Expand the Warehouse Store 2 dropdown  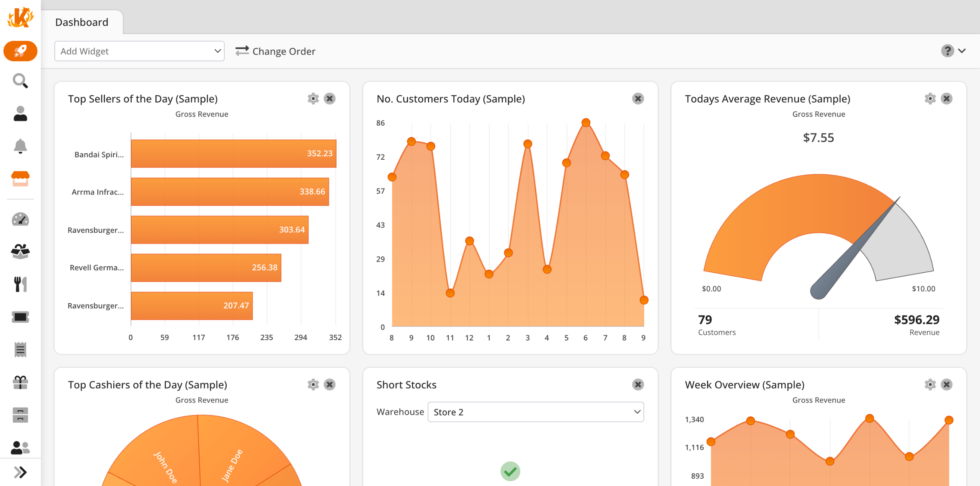(x=536, y=412)
